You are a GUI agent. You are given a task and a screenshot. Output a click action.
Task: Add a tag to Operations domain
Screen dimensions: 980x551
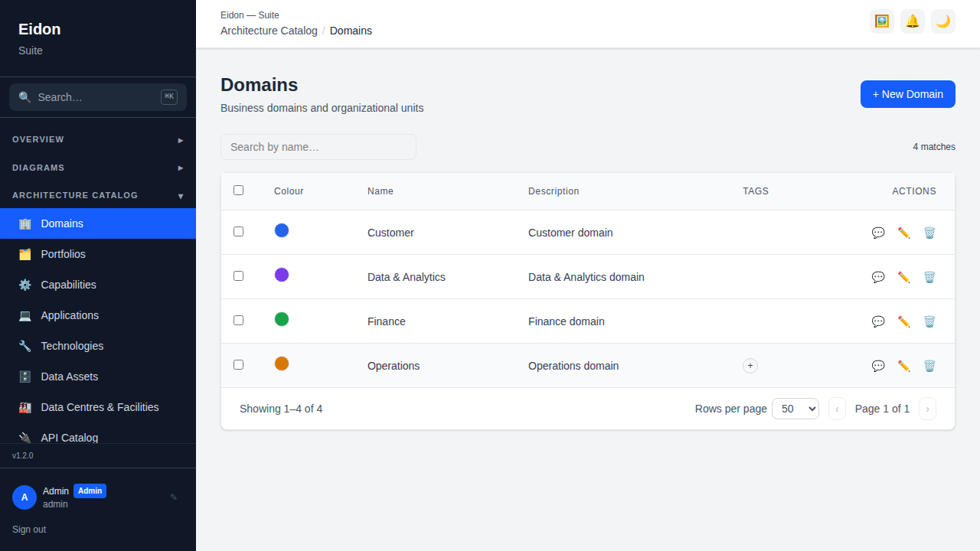coord(750,366)
